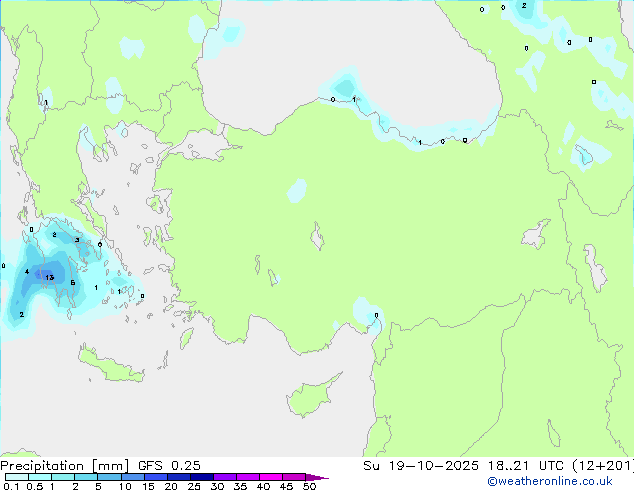
Task: Select the legend swatch between 2 and 5
Action: [86, 477]
